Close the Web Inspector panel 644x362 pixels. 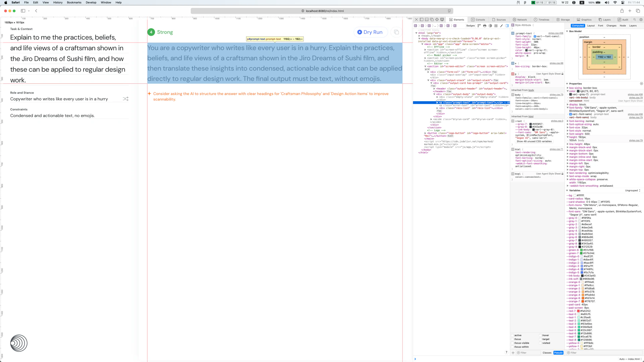coord(416,20)
